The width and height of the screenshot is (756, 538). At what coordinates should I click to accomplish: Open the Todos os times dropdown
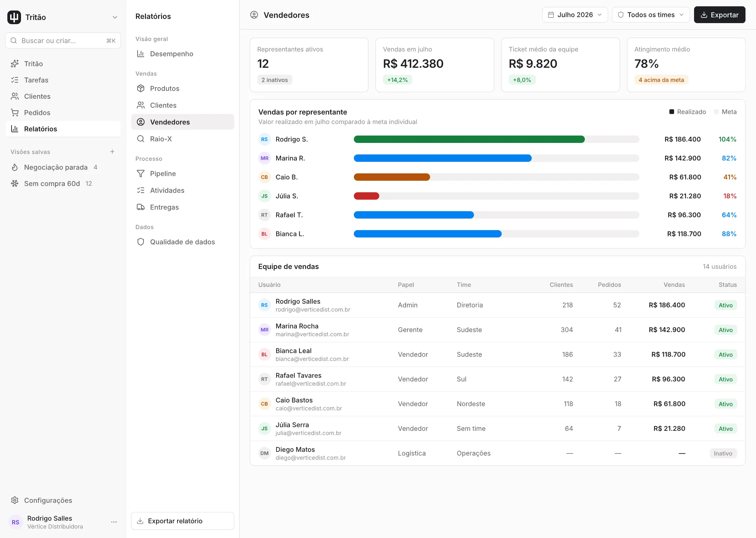(x=651, y=15)
